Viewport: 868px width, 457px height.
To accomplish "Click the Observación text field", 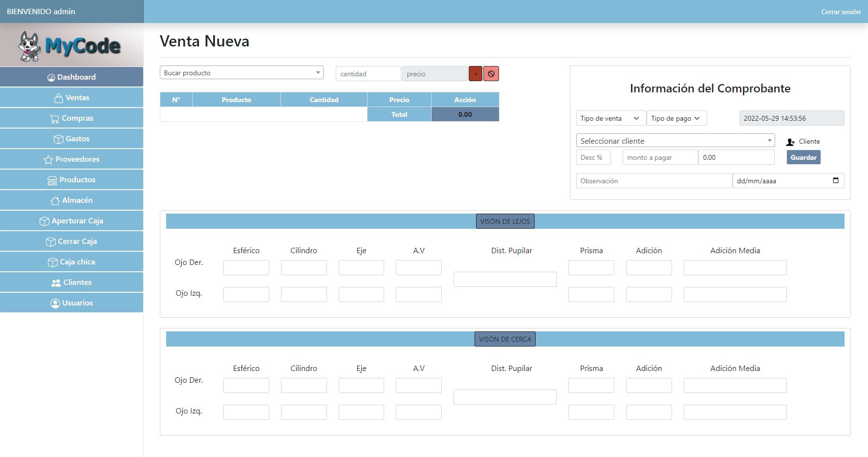I will (653, 181).
